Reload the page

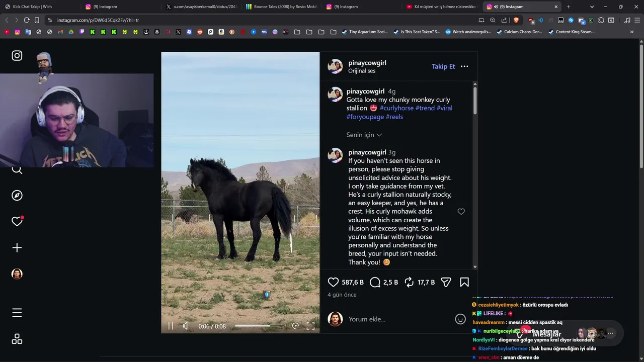pos(27,20)
